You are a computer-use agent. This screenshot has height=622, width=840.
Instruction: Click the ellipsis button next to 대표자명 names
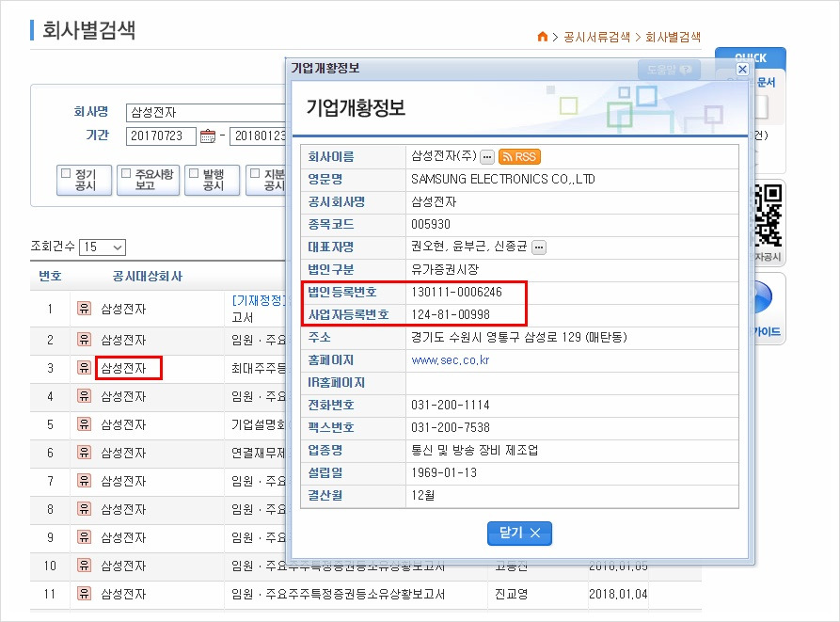pos(539,247)
